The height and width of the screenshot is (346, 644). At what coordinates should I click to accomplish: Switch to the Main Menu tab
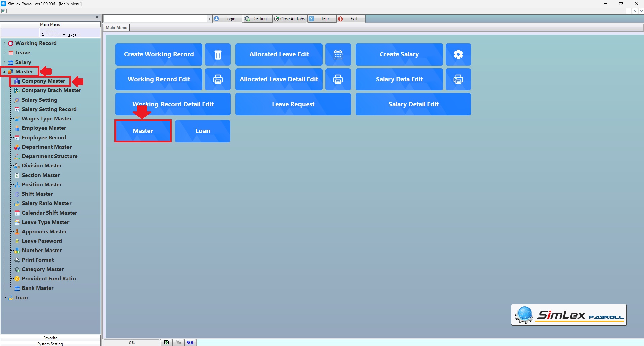coord(117,28)
